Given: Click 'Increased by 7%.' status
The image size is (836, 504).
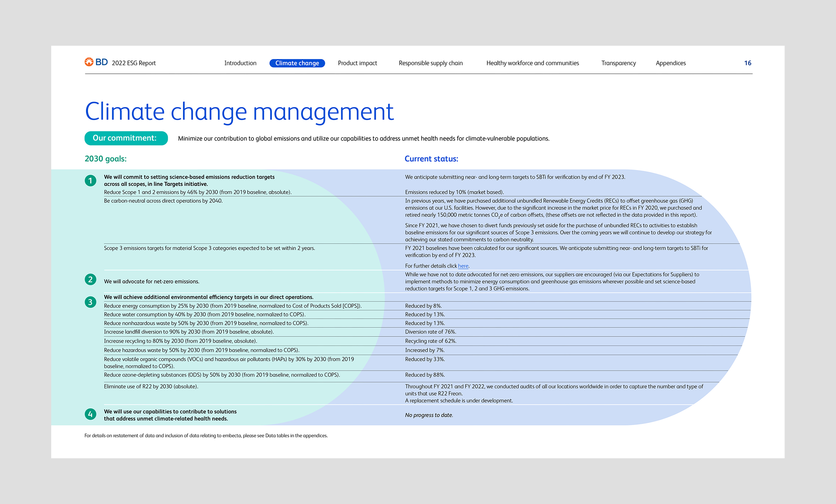Looking at the screenshot, I should [x=425, y=350].
